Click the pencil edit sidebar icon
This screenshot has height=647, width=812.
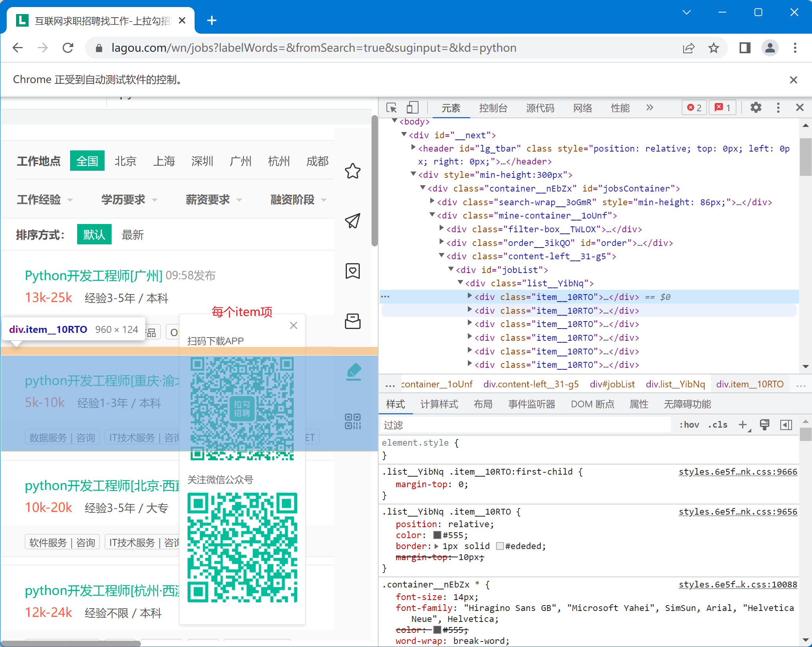354,372
